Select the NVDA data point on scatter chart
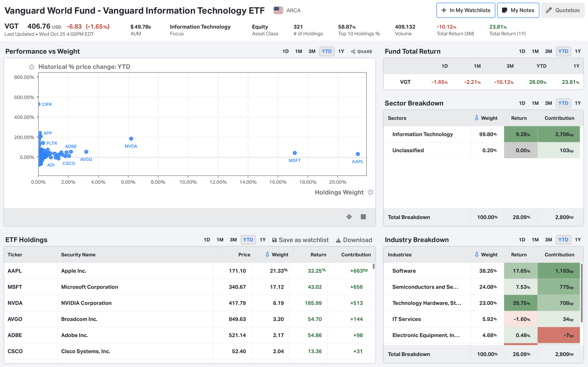Viewport: 588px width, 367px height. click(131, 139)
